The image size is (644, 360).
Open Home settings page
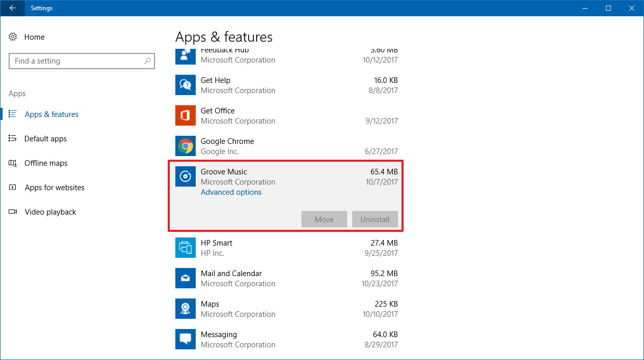pos(34,37)
